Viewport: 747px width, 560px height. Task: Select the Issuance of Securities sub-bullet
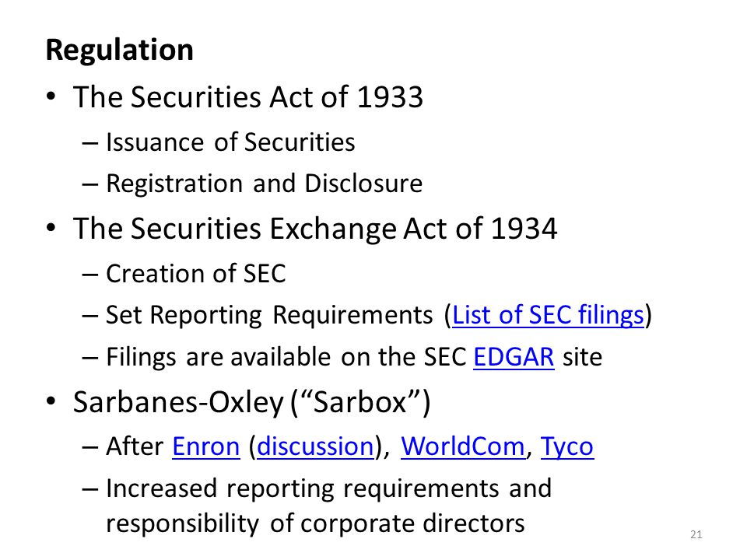click(x=230, y=142)
